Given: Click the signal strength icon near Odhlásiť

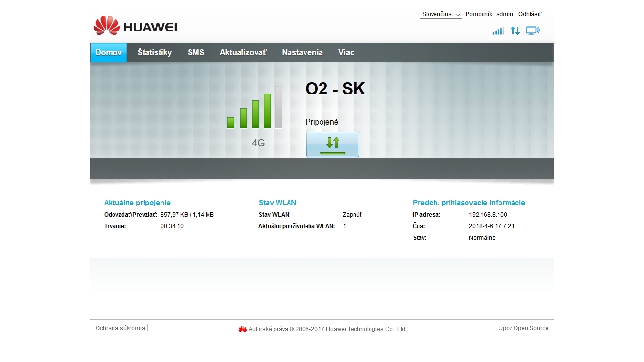Looking at the screenshot, I should coord(498,31).
